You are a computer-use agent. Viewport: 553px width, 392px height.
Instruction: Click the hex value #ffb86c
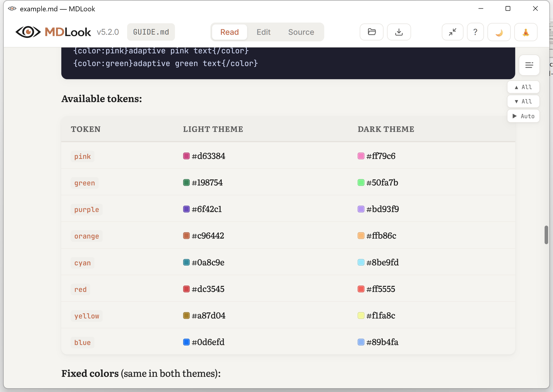pos(381,236)
